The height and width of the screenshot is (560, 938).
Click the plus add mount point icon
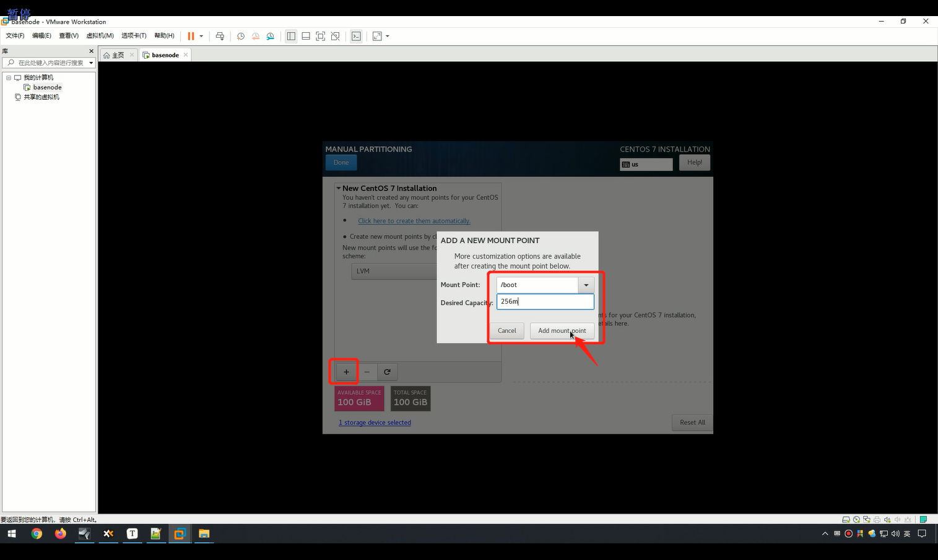coord(346,372)
